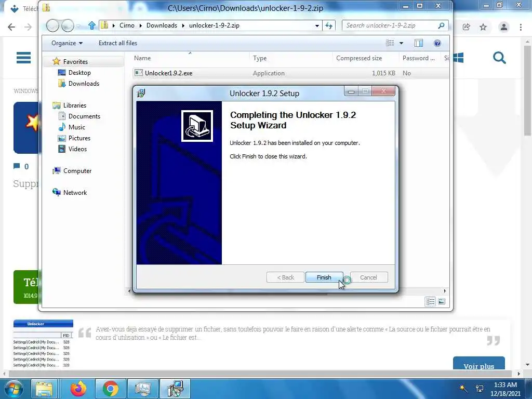Click Voir plus button on webpage

pos(478,364)
